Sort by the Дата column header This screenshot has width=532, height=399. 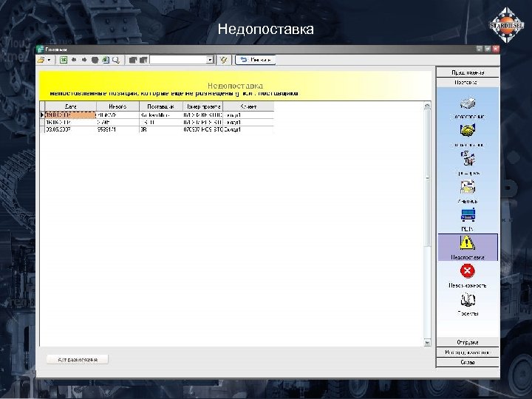pyautogui.click(x=71, y=106)
